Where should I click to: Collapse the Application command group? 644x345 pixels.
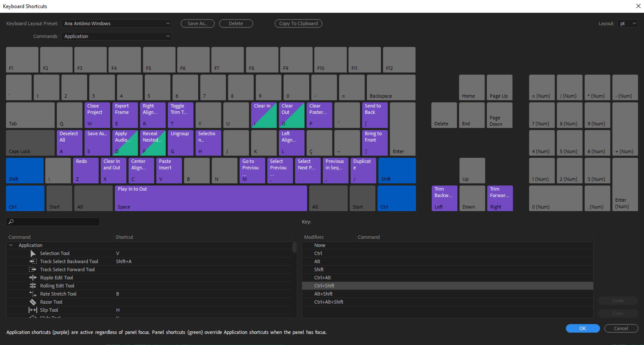click(x=11, y=245)
